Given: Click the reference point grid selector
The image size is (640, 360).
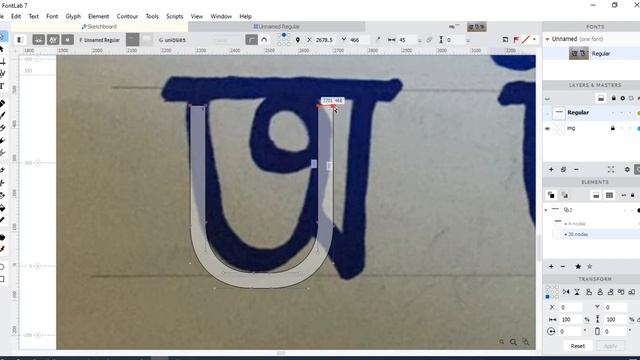Looking at the screenshot, I should coord(284,40).
